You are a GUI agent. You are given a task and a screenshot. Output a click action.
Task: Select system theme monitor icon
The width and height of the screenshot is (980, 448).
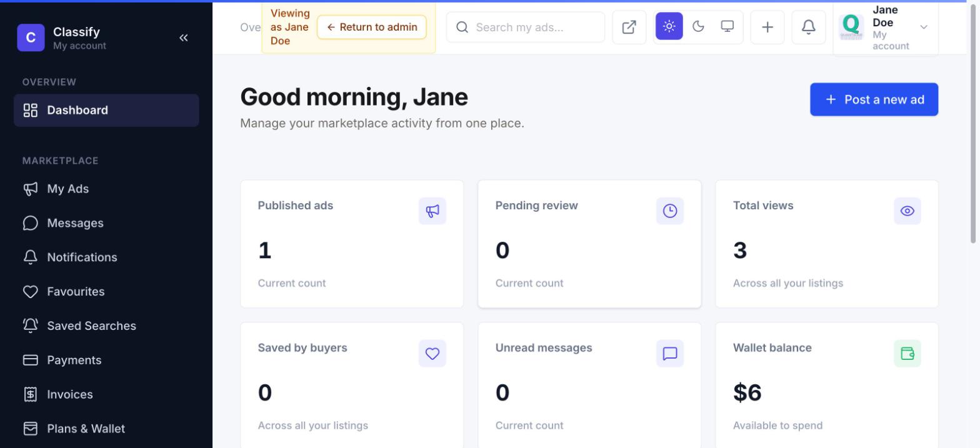click(x=727, y=26)
